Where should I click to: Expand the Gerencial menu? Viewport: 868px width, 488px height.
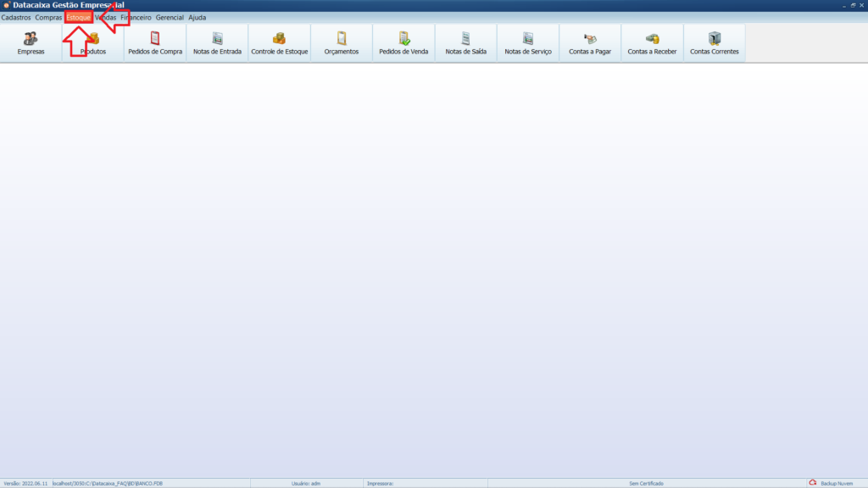coord(170,17)
